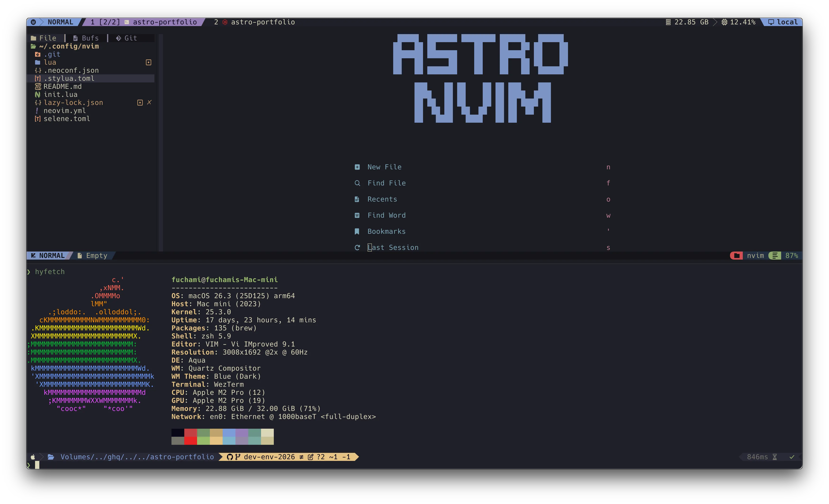
Task: Switch to tmux window 2 astro-portfolio
Action: pos(254,22)
